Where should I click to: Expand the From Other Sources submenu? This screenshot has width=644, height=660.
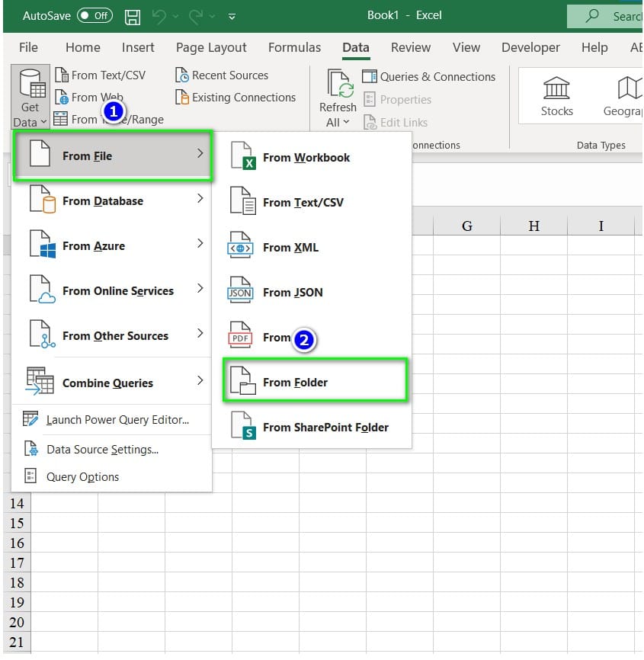[x=113, y=336]
